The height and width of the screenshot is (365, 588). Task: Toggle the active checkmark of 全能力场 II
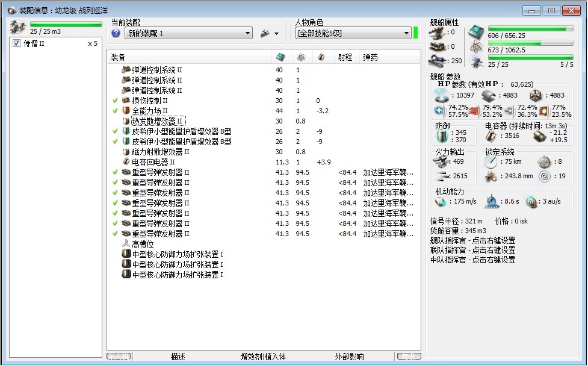(x=115, y=111)
